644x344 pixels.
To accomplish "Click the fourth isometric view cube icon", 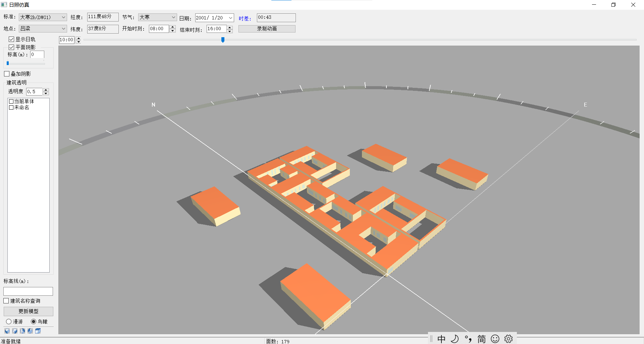I will 30,331.
